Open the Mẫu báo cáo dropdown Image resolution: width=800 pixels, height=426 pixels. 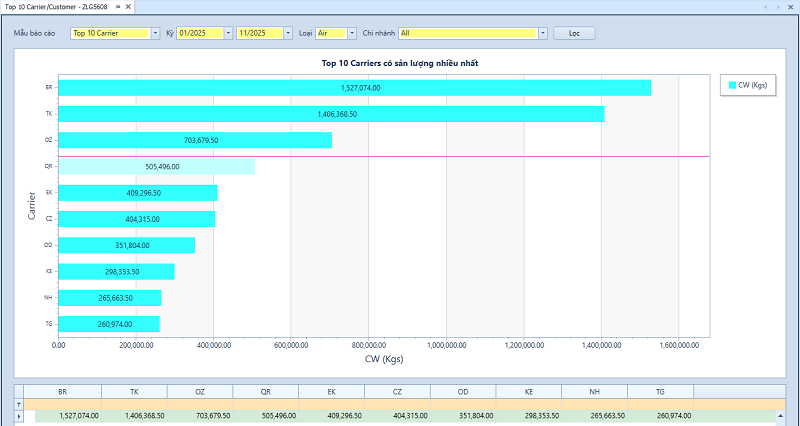click(155, 33)
